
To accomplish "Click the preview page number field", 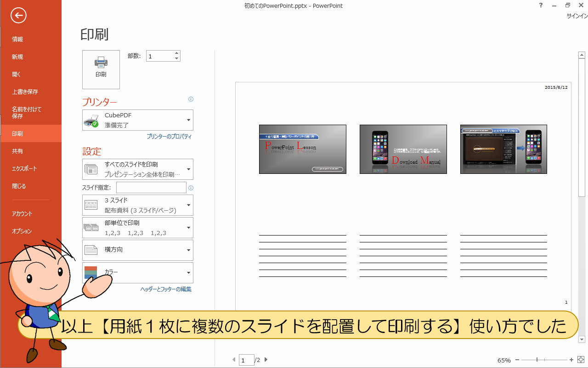I will [247, 360].
